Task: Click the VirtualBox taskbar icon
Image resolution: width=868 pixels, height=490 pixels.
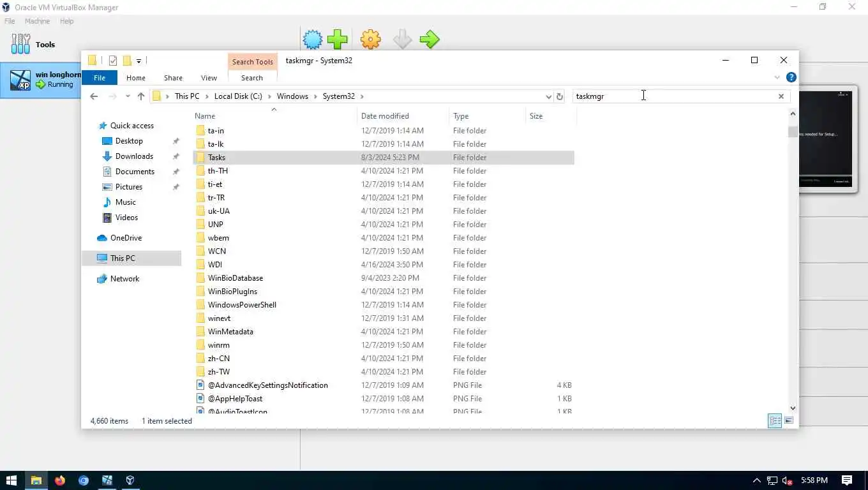Action: point(130,480)
